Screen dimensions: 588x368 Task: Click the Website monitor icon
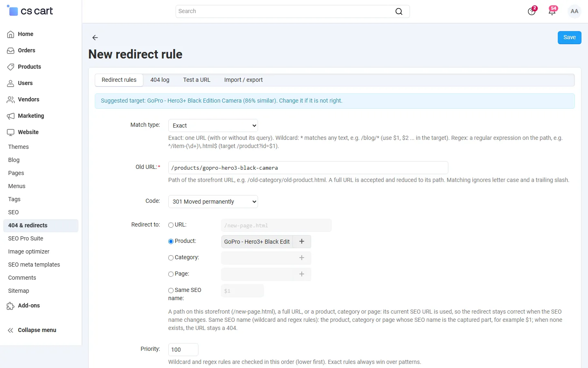point(11,132)
